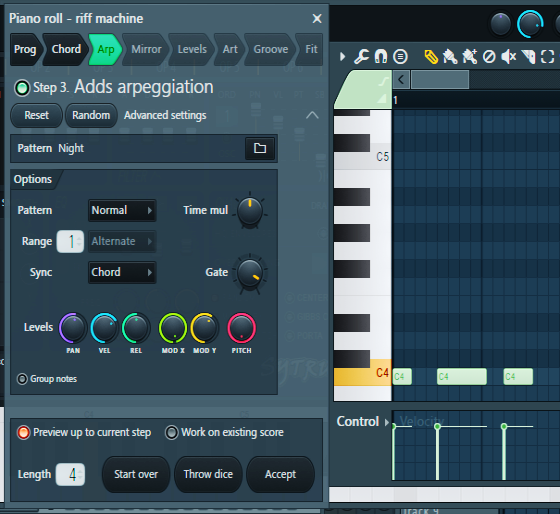
Task: Open the piano roll wrench tools menu
Action: pyautogui.click(x=361, y=56)
